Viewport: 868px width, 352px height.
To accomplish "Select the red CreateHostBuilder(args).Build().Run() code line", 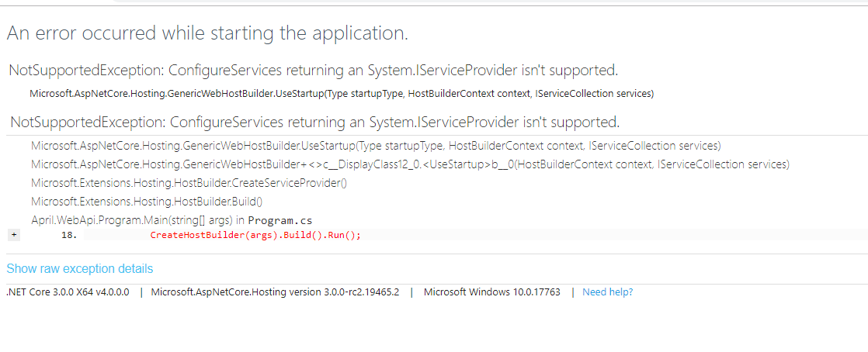I will (255, 236).
